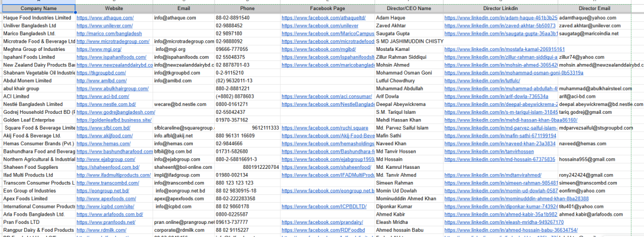Open Arif Dowla's LinkedIn profile link
Screen dimensions: 644x237
click(496, 96)
